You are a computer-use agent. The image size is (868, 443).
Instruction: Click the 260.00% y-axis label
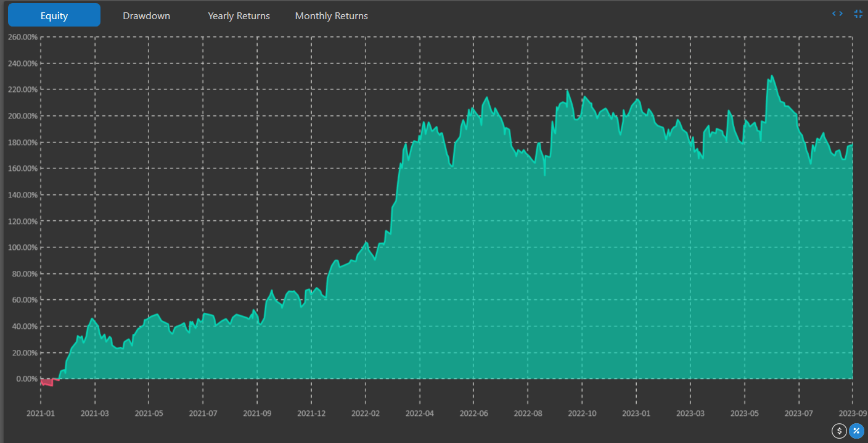point(23,37)
